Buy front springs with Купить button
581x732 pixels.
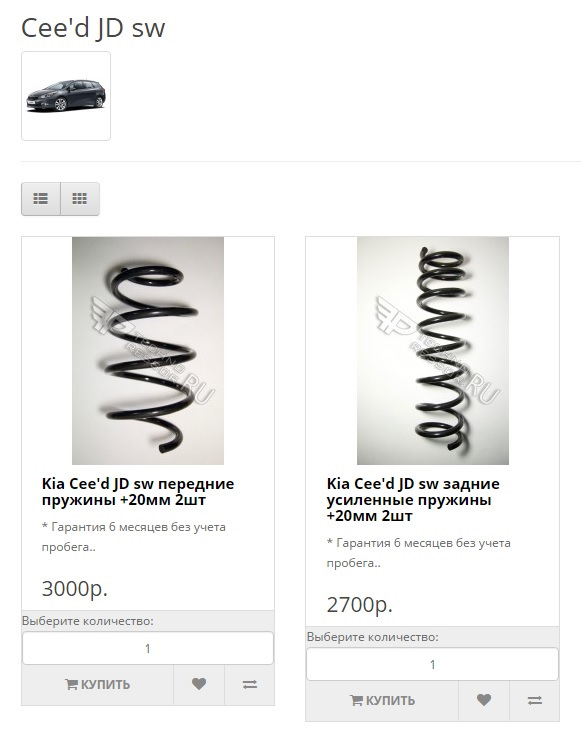pyautogui.click(x=98, y=684)
